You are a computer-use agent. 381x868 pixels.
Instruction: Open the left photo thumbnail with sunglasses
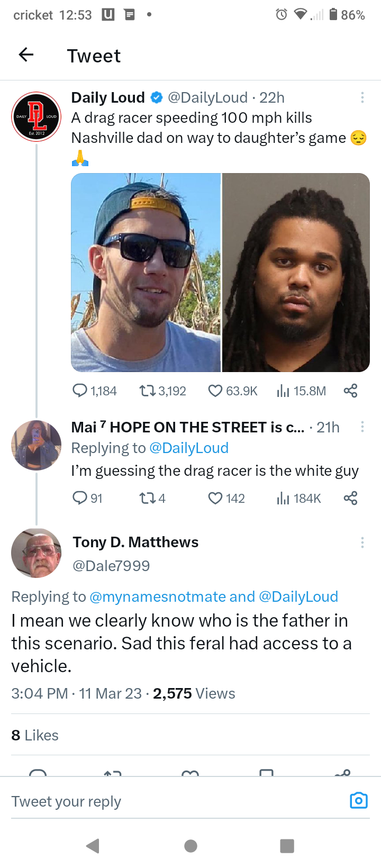tap(146, 273)
